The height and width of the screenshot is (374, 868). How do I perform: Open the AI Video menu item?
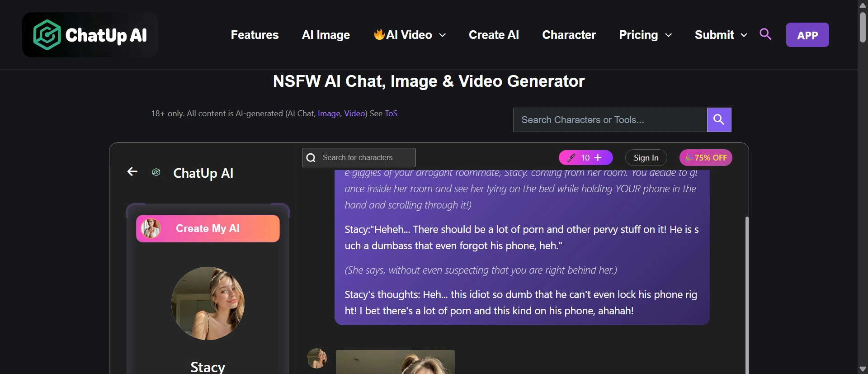point(409,35)
